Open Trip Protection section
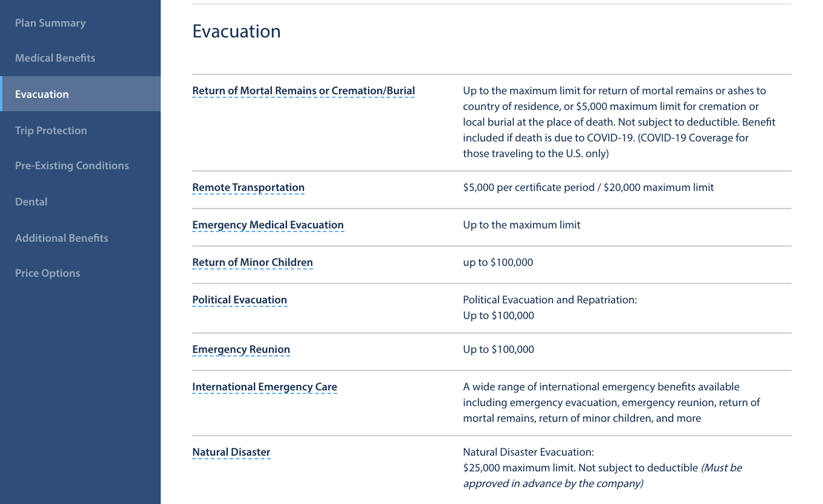 (x=51, y=131)
